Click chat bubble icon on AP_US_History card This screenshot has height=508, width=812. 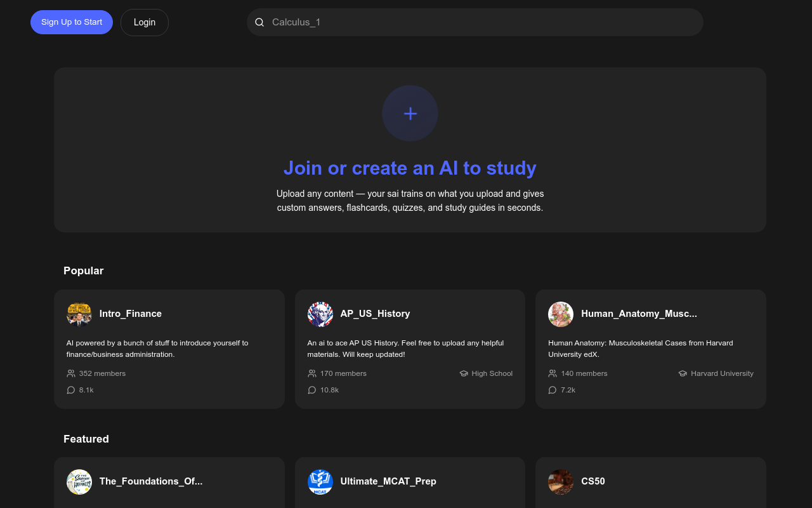[x=312, y=390]
